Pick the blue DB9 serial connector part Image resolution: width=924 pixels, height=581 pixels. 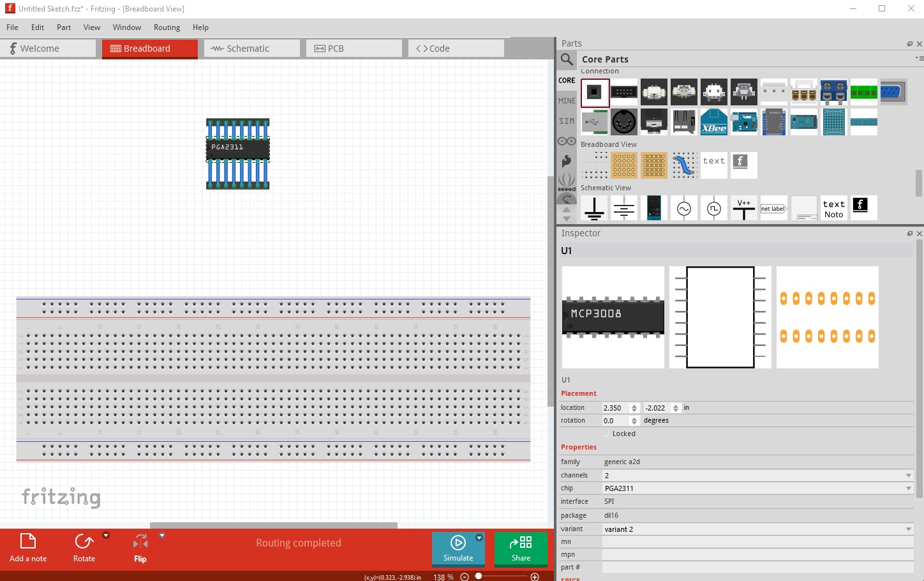(x=893, y=92)
